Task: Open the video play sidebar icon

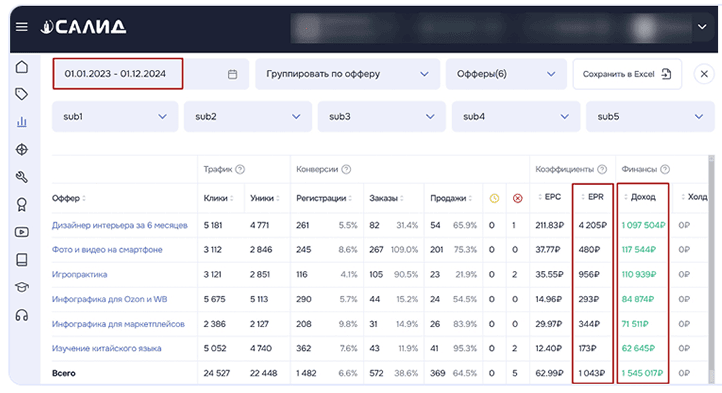Action: 22,232
